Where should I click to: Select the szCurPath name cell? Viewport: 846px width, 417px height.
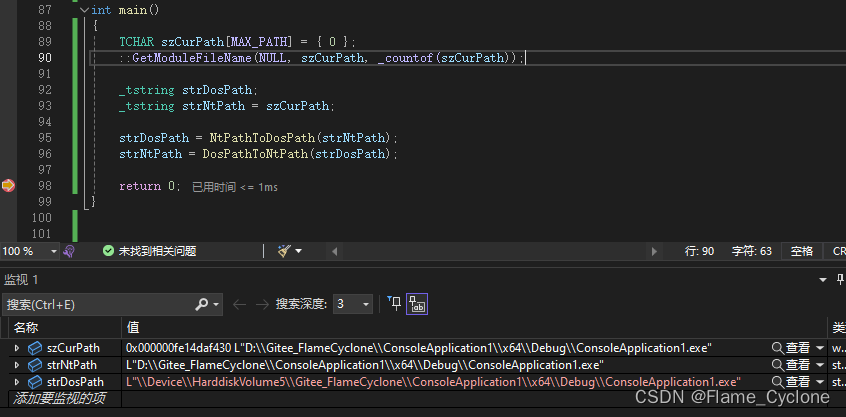pos(73,348)
